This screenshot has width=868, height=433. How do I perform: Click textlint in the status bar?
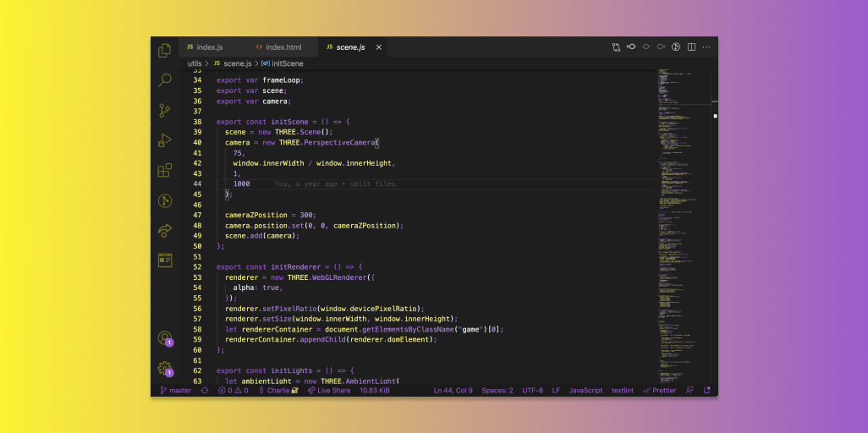623,391
